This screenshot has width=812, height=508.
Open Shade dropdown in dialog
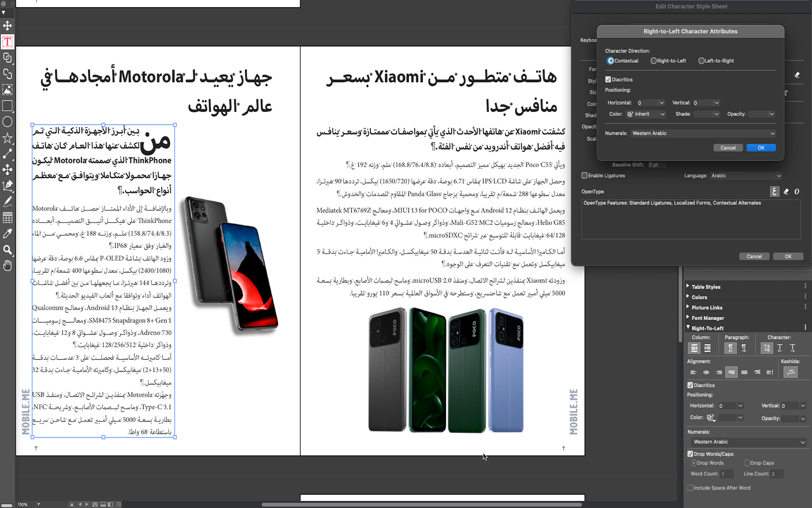(717, 114)
